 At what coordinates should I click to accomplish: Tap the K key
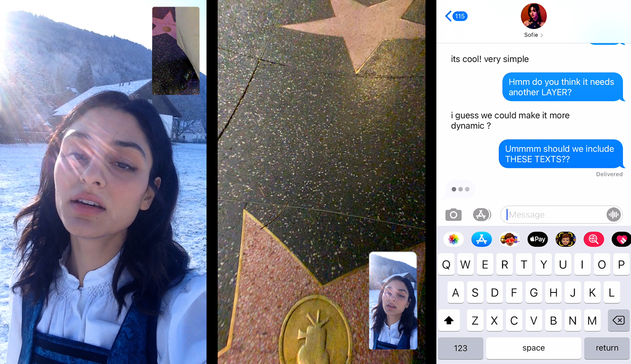coord(592,292)
